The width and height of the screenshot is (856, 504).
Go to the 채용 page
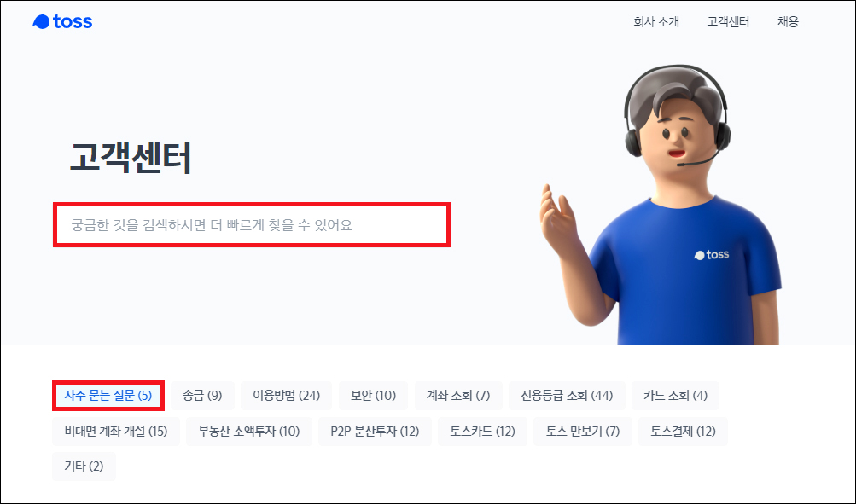click(788, 22)
